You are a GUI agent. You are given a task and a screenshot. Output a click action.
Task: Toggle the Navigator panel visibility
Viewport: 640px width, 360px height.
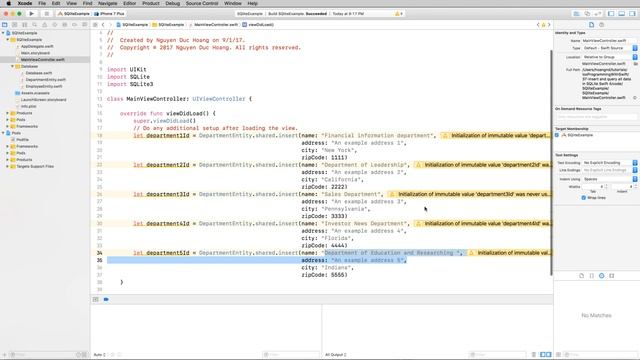click(x=611, y=13)
